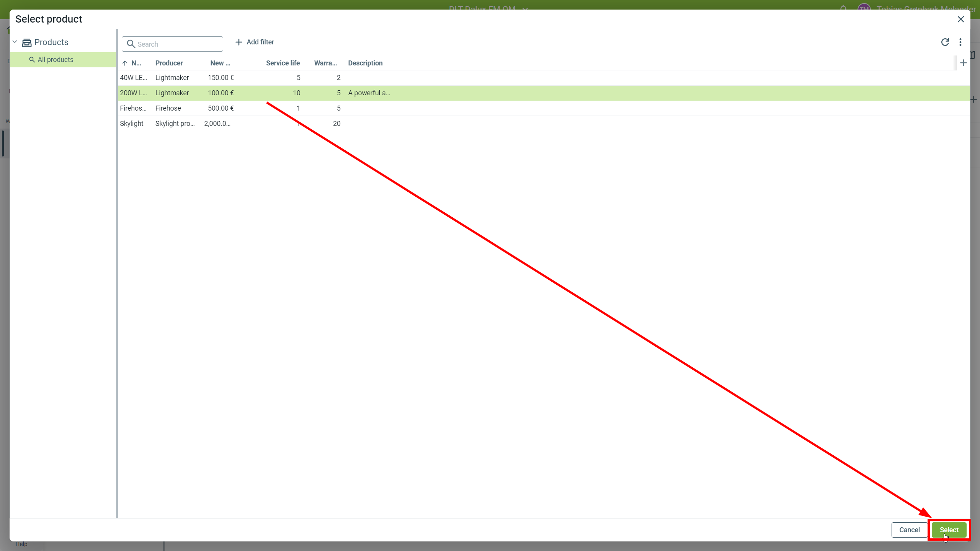Screen dimensions: 980x551
Task: Click the Add filter button
Action: (255, 42)
